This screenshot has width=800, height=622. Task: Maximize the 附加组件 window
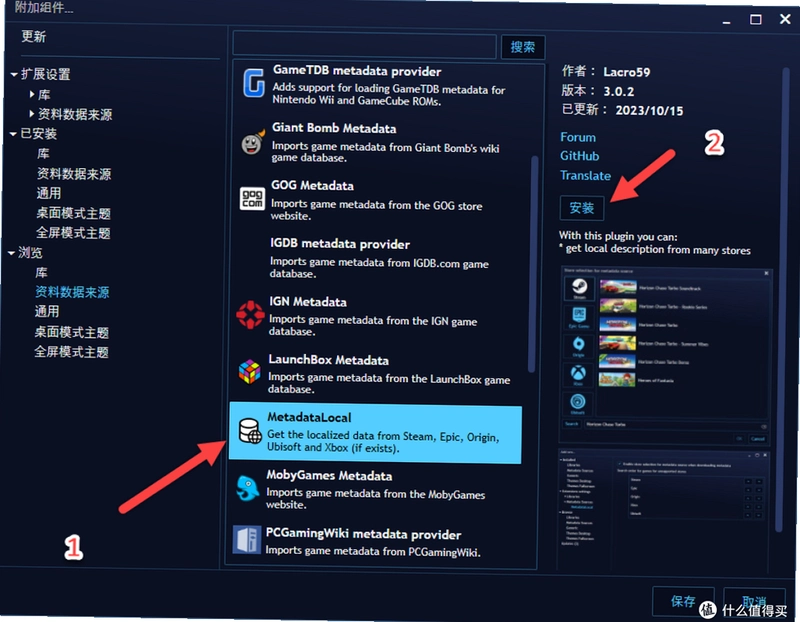pos(756,19)
